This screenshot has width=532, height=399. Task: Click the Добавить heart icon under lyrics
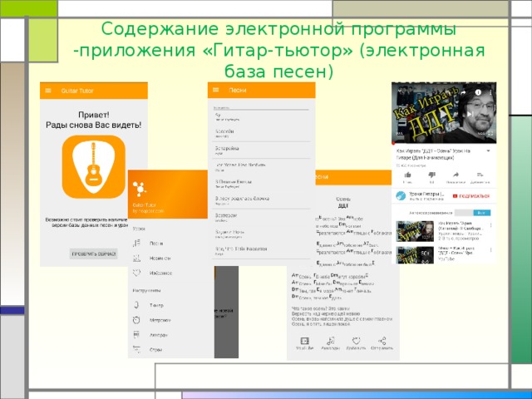click(x=356, y=341)
